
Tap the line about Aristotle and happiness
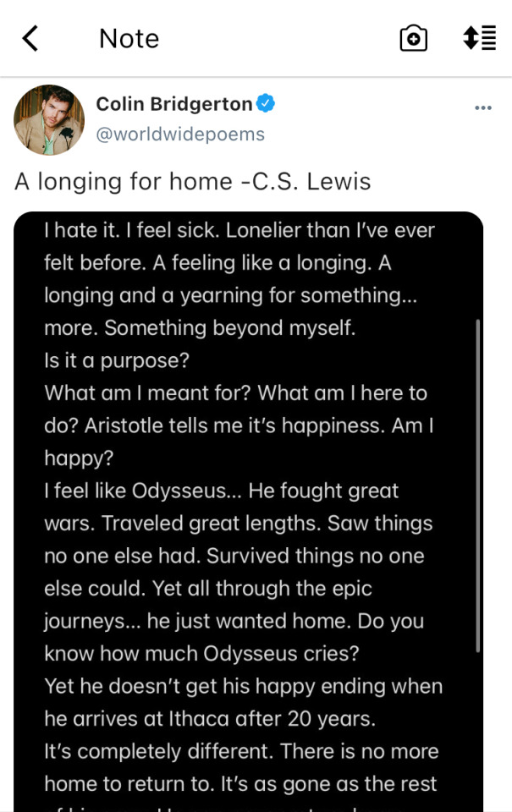coord(239,425)
